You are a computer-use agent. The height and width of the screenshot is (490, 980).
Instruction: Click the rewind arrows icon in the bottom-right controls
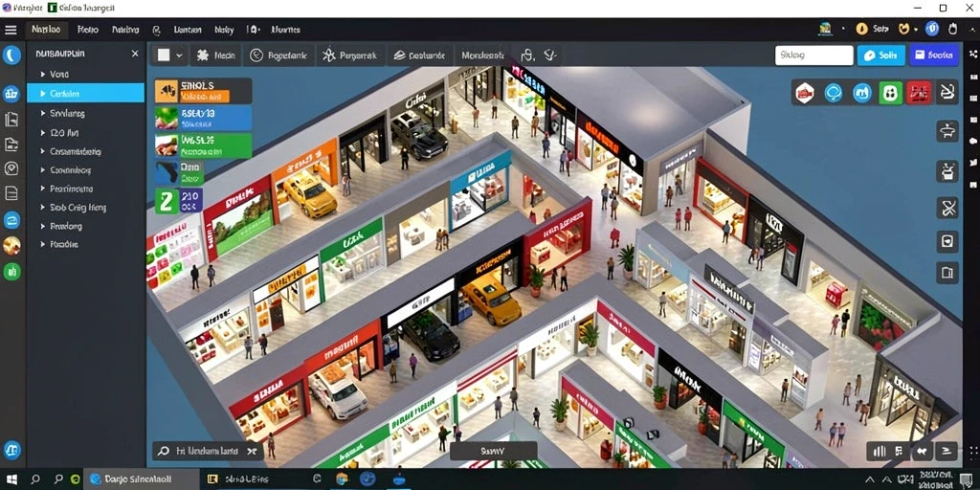tap(921, 451)
